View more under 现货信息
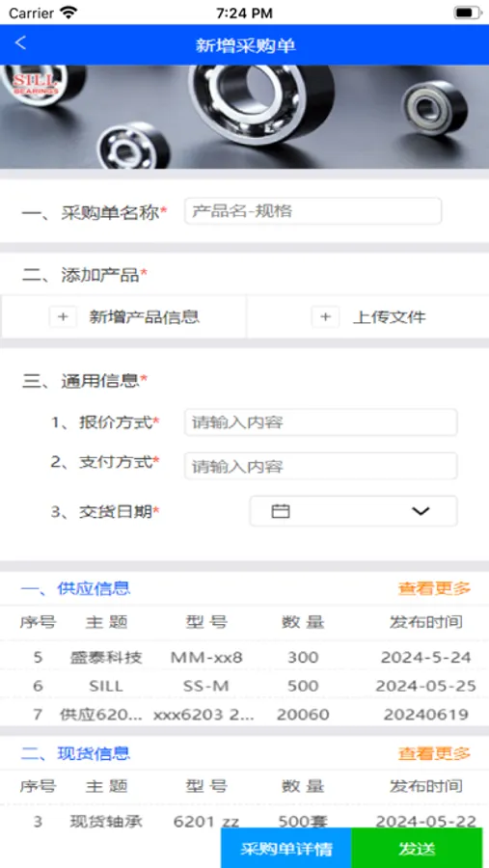The height and width of the screenshot is (868, 489). tap(434, 753)
